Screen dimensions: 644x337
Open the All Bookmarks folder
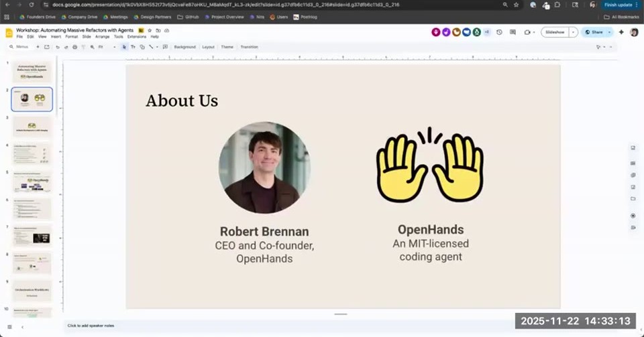tap(621, 17)
